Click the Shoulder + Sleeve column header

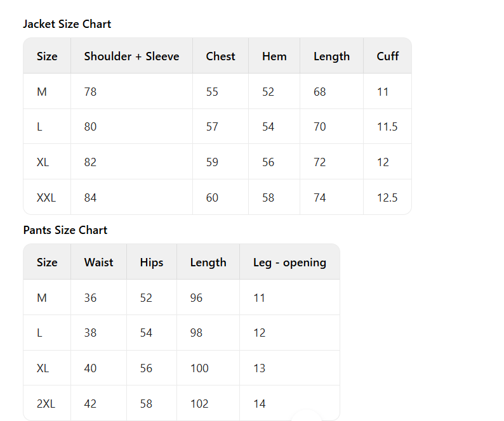131,56
